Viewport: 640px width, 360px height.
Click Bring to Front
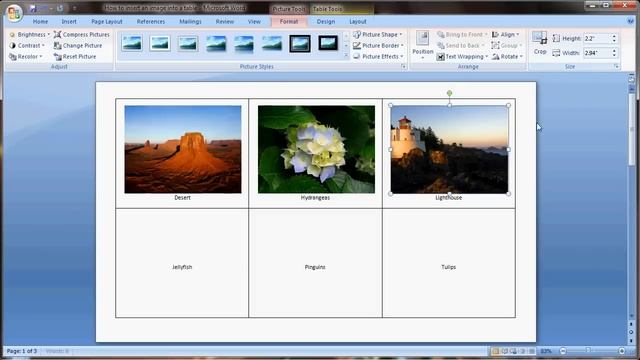[x=462, y=35]
